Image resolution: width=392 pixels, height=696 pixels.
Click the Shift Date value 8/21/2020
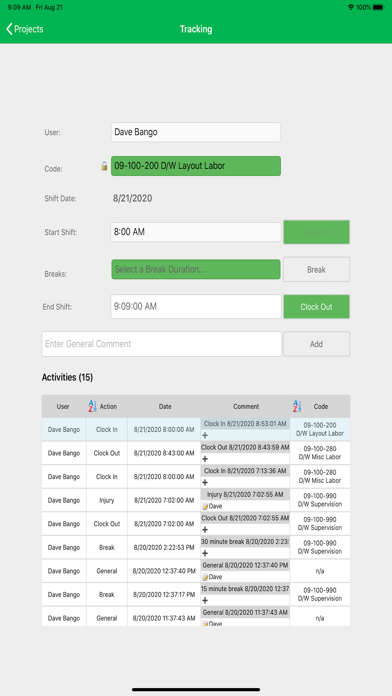(x=133, y=198)
